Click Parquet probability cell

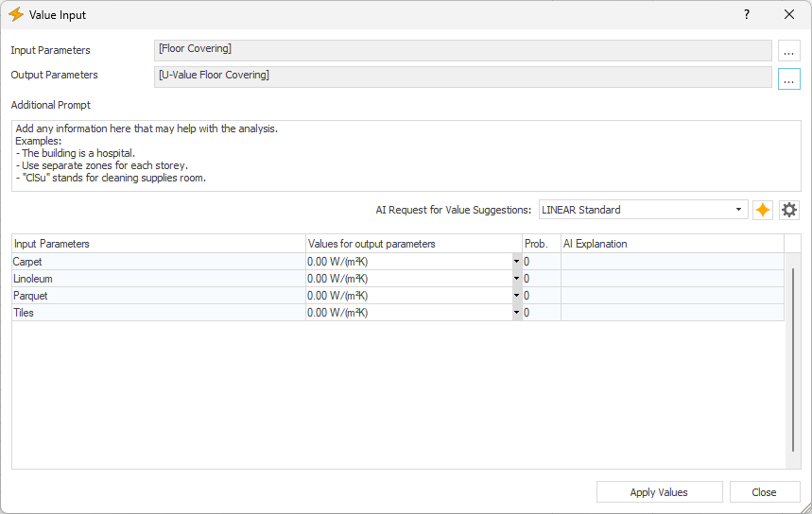(x=541, y=296)
